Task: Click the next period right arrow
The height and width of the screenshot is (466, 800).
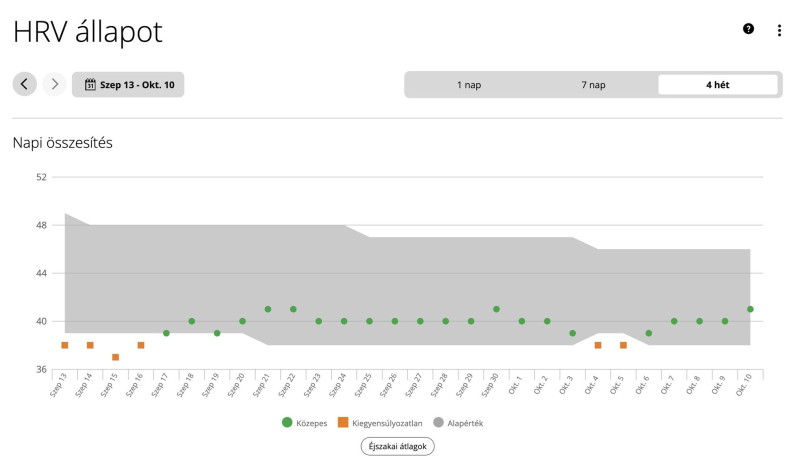Action: pos(55,84)
